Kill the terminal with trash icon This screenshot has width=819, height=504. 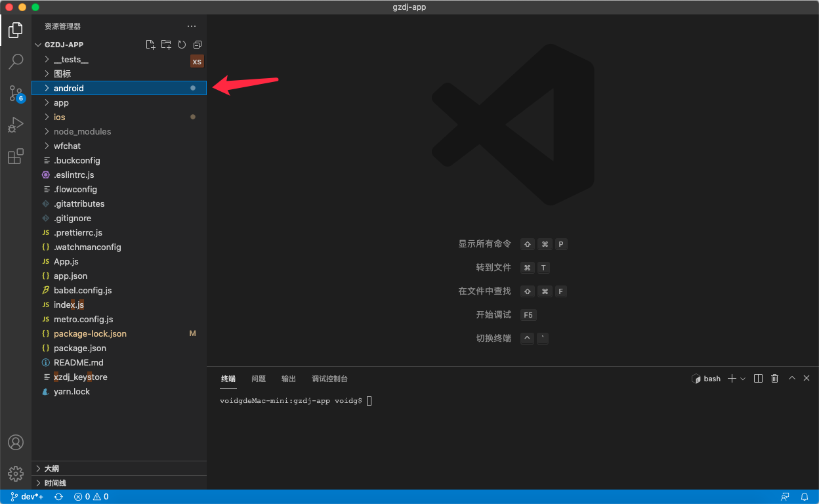coord(775,379)
